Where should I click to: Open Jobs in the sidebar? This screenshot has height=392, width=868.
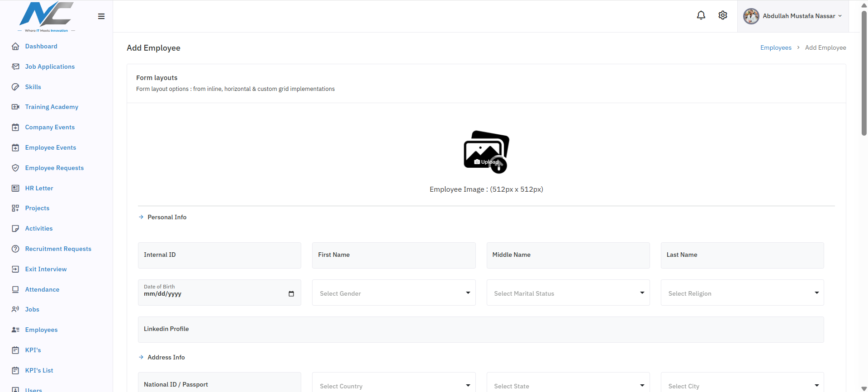pyautogui.click(x=32, y=309)
